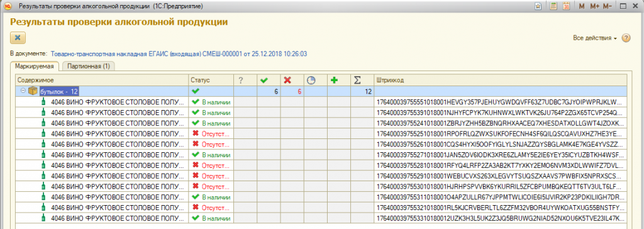Viewport: 644px width, 229px height.
Task: Click the M memory button in title bar
Action: (x=581, y=6)
